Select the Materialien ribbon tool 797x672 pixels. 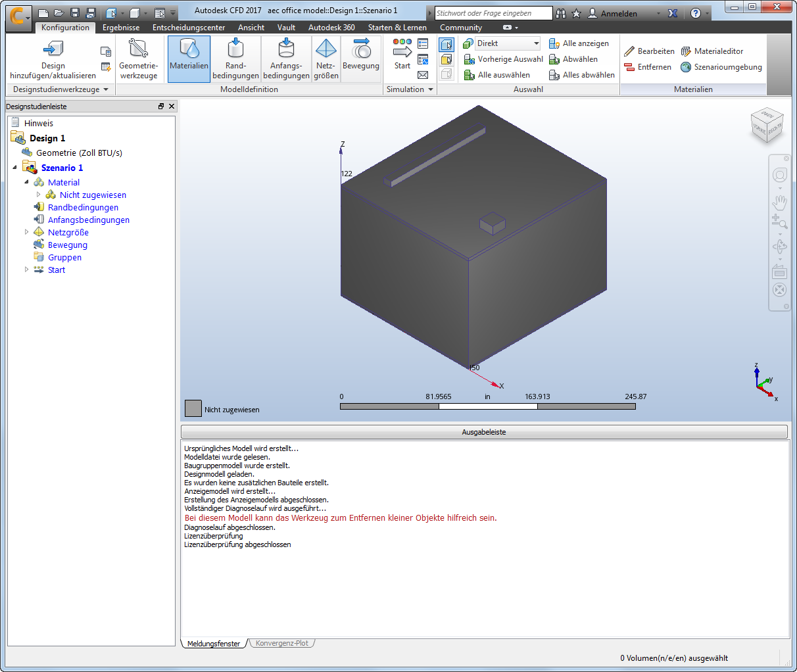click(189, 59)
